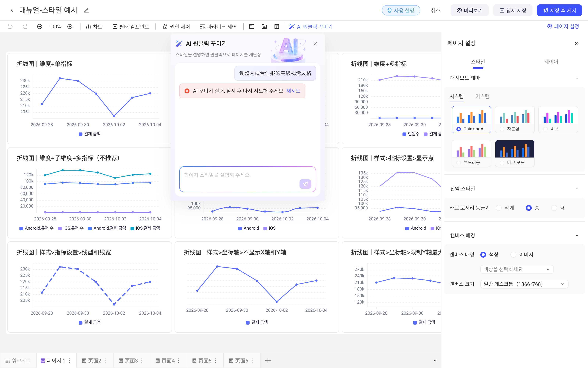Collapse the 페이지 설정 side panel

pos(577,44)
